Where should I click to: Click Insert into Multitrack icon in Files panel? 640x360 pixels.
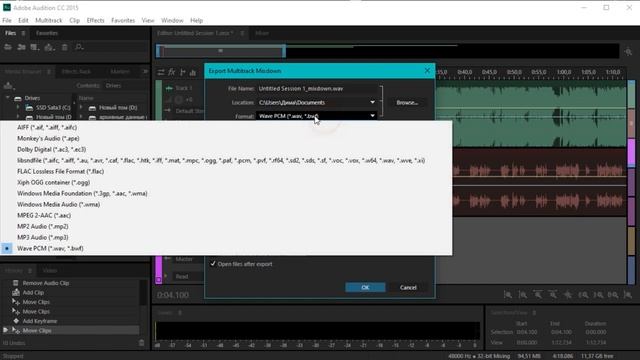click(x=49, y=47)
